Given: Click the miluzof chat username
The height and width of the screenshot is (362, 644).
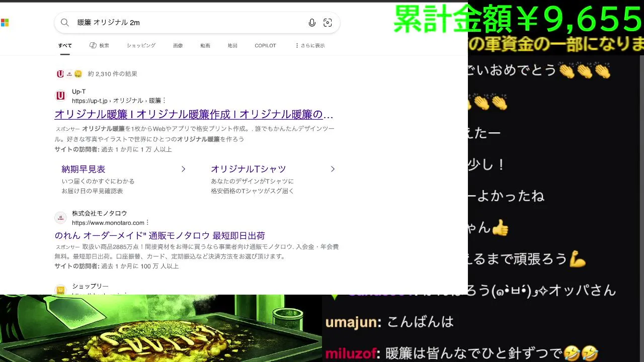Looking at the screenshot, I should (351, 353).
